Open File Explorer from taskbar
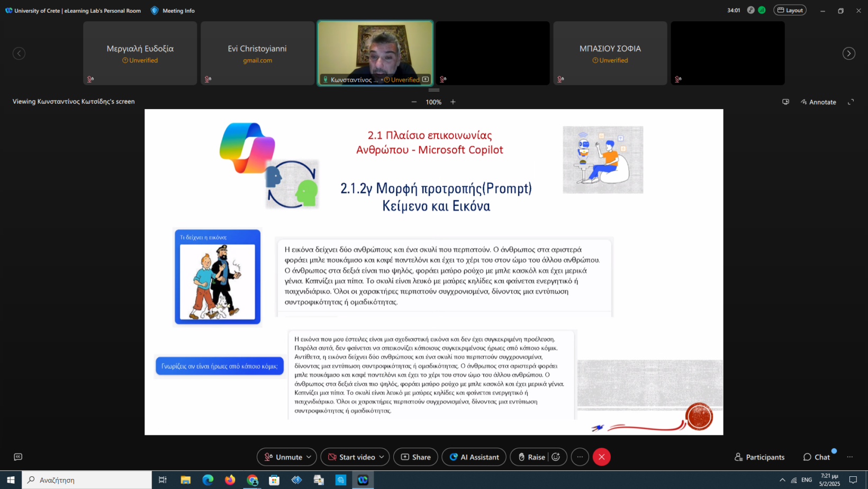Viewport: 868px width, 489px height. (185, 480)
